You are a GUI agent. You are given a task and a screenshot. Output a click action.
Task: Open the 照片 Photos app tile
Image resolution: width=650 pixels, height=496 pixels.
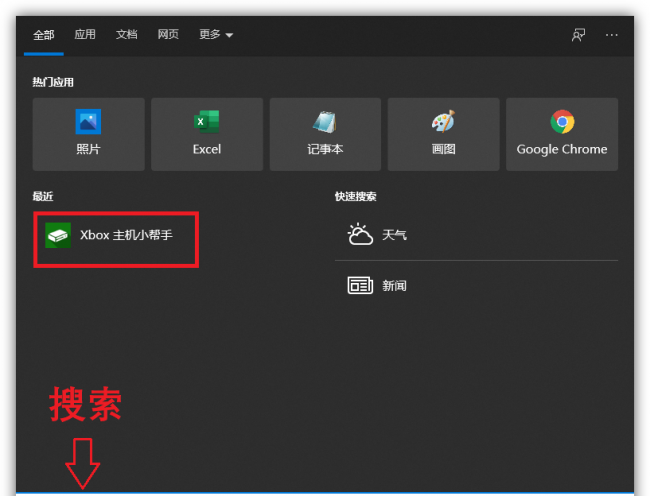pos(89,134)
